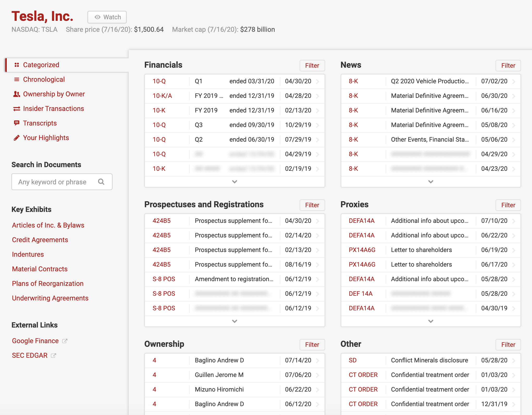Switch to Chronological view
Image resolution: width=532 pixels, height=415 pixels.
pyautogui.click(x=44, y=79)
